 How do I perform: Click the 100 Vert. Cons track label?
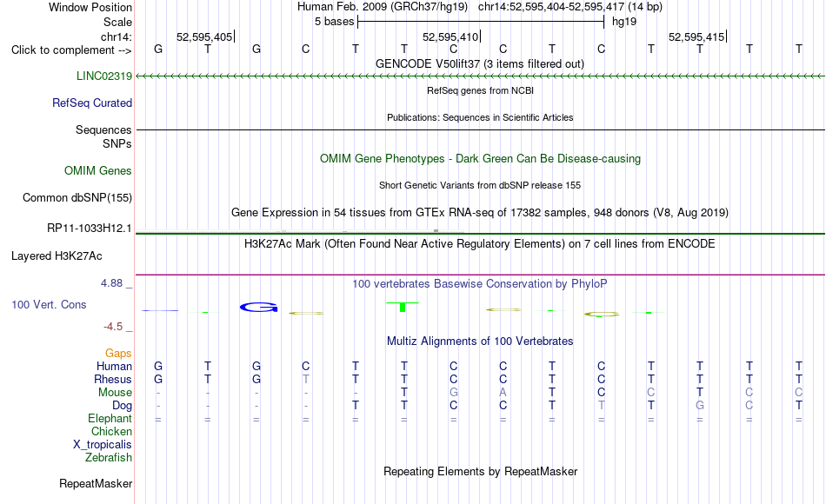49,304
